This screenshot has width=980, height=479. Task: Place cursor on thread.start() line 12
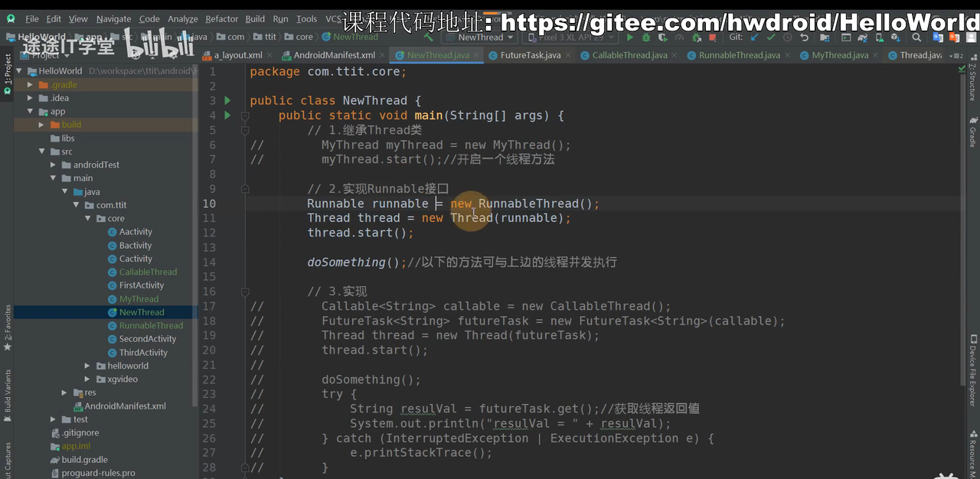tap(360, 233)
